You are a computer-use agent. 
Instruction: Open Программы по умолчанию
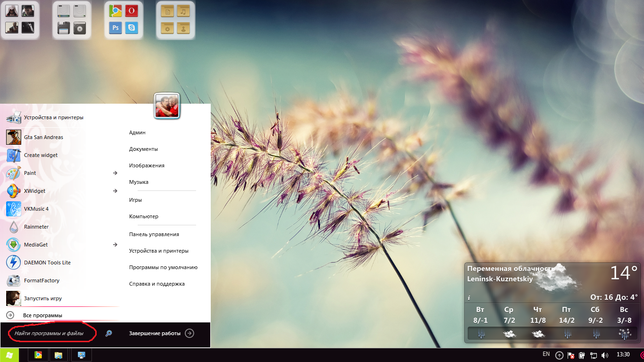point(163,267)
